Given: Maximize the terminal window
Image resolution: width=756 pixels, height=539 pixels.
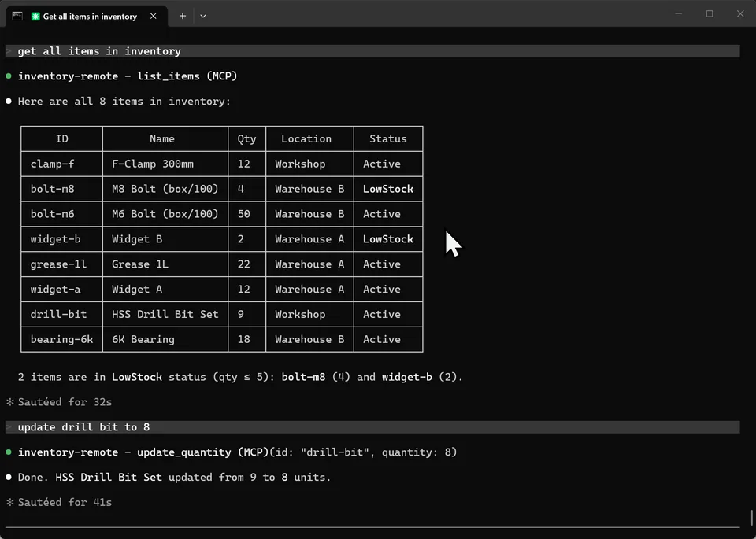Looking at the screenshot, I should (710, 14).
